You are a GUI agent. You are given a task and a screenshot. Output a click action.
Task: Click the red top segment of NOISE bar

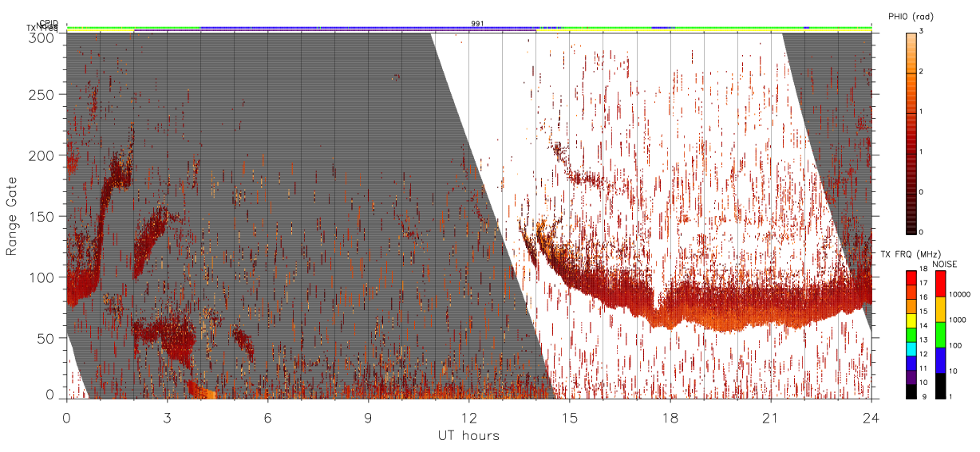(x=941, y=284)
